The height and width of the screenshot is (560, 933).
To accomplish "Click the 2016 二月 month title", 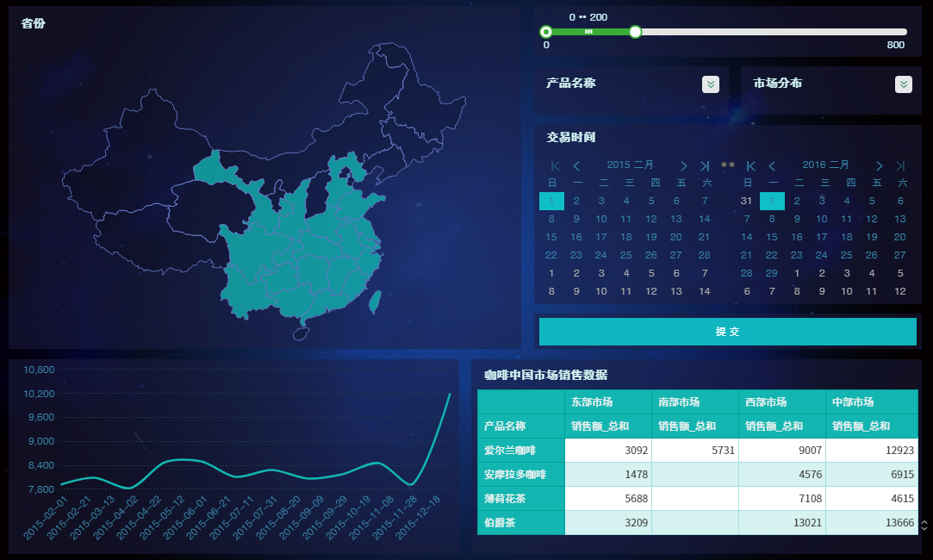I will point(825,165).
